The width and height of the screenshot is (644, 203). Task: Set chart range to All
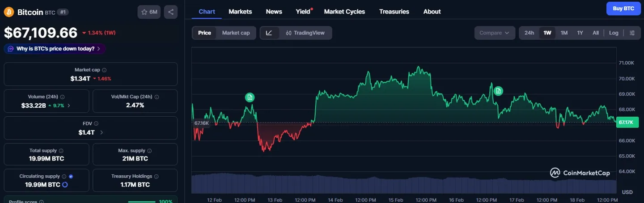(x=596, y=33)
